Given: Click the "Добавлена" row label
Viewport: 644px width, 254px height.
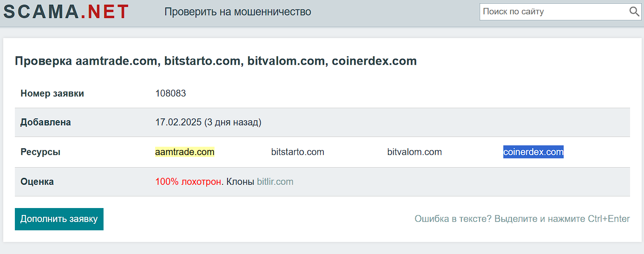Looking at the screenshot, I should 46,122.
